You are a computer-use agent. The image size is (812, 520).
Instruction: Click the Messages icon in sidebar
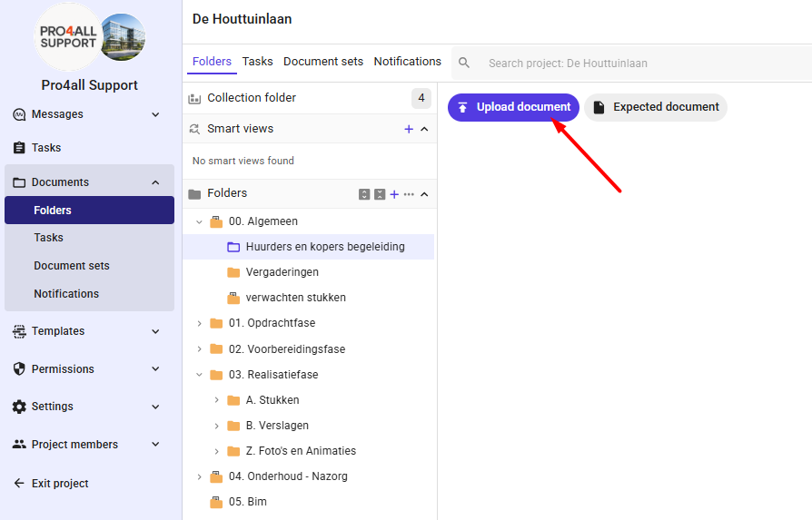[x=19, y=114]
